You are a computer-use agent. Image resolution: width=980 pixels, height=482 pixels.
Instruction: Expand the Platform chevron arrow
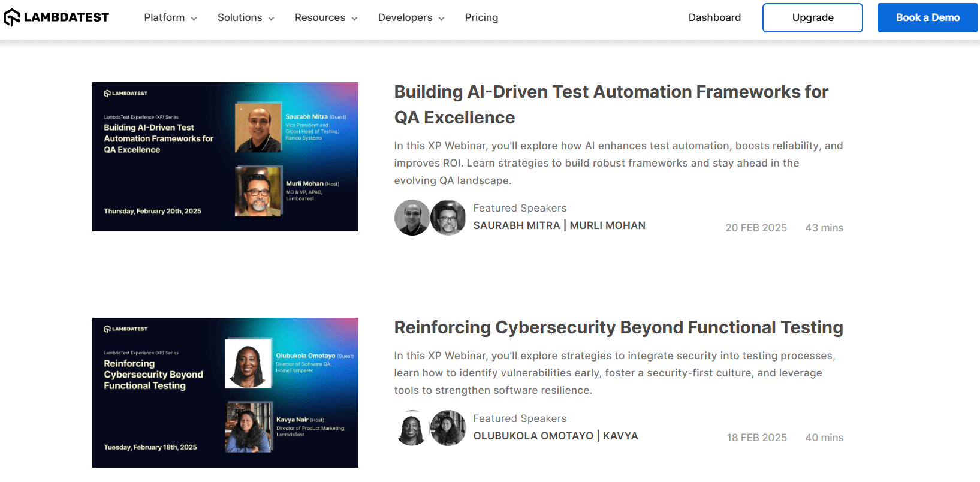point(194,19)
